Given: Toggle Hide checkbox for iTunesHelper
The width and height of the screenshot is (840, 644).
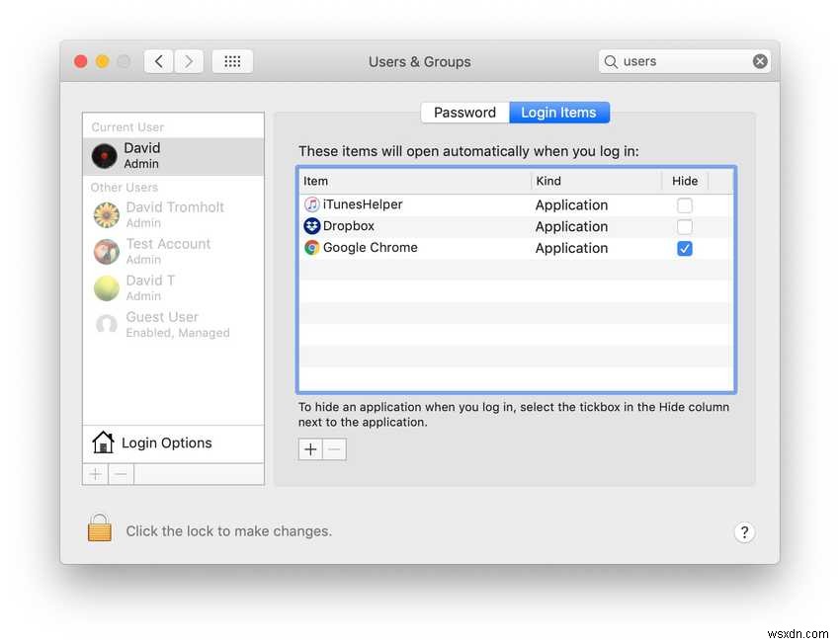Looking at the screenshot, I should pyautogui.click(x=684, y=205).
